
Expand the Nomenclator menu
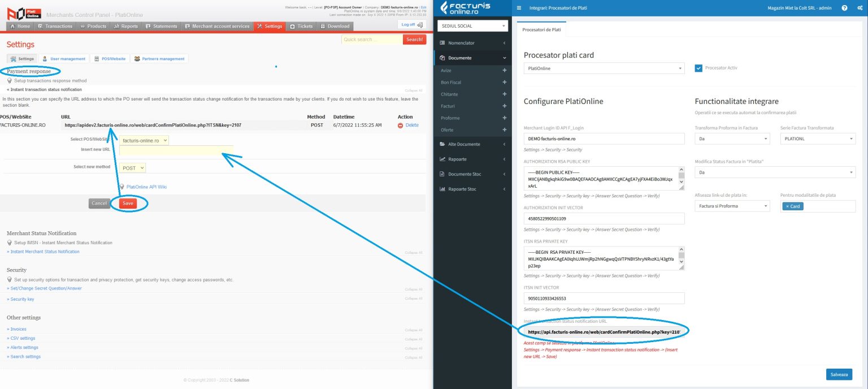click(472, 43)
